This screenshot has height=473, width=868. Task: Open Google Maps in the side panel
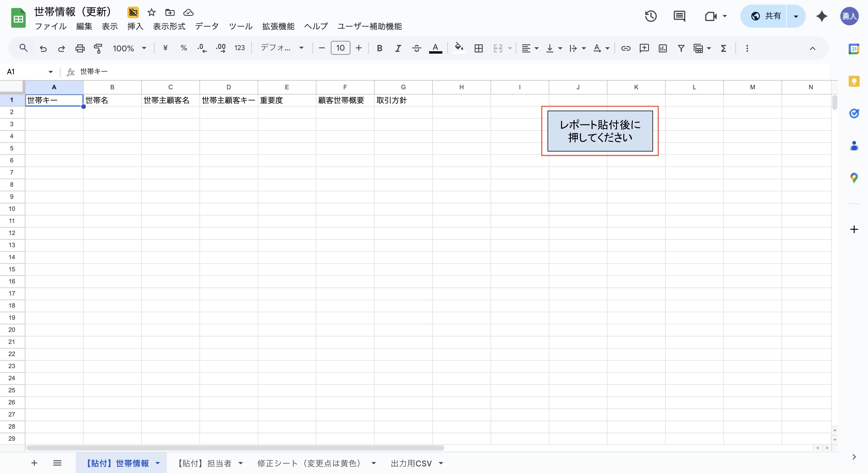pyautogui.click(x=854, y=177)
